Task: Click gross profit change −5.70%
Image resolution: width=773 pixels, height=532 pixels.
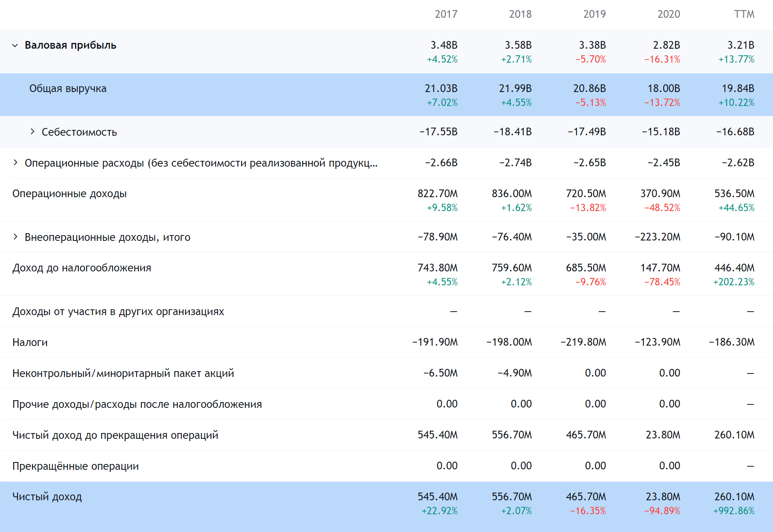Action: (x=591, y=60)
